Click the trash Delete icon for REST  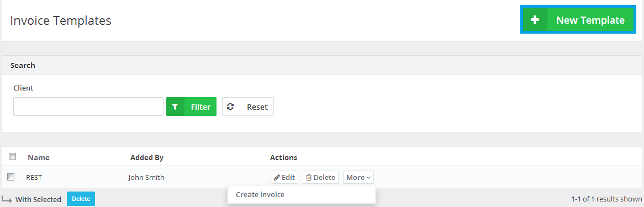(x=309, y=177)
